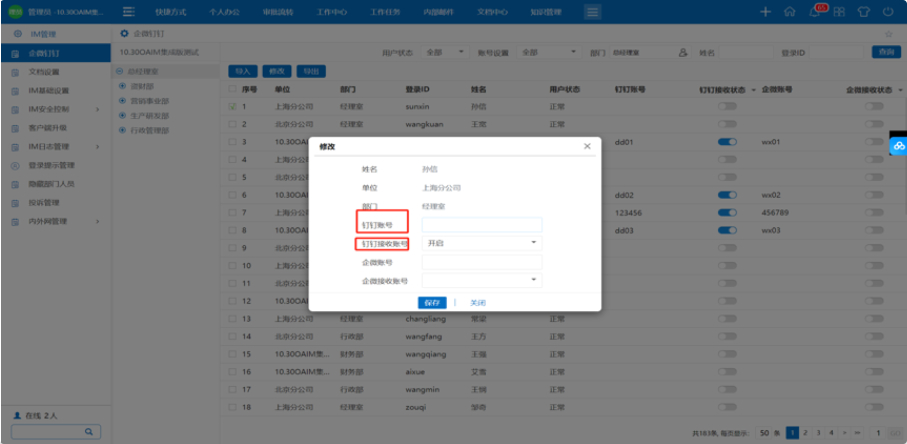Expand the 企微接收账号 dropdown in dialog
907x444 pixels.
point(481,280)
